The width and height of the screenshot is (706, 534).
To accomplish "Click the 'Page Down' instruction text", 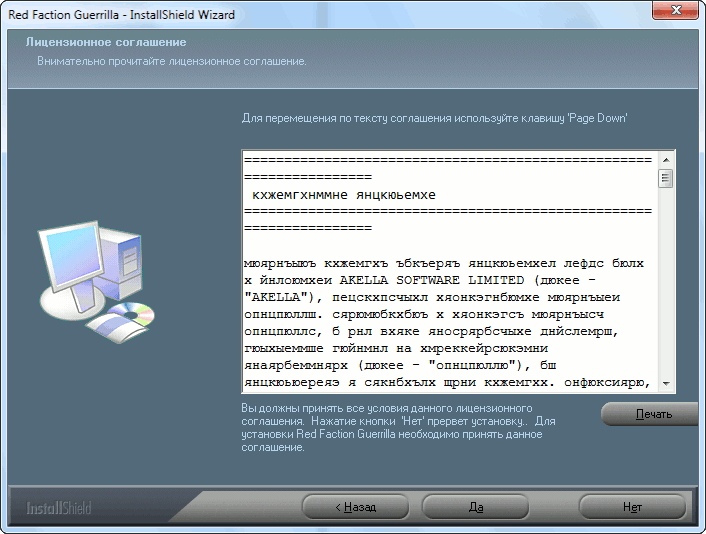I will pos(434,118).
